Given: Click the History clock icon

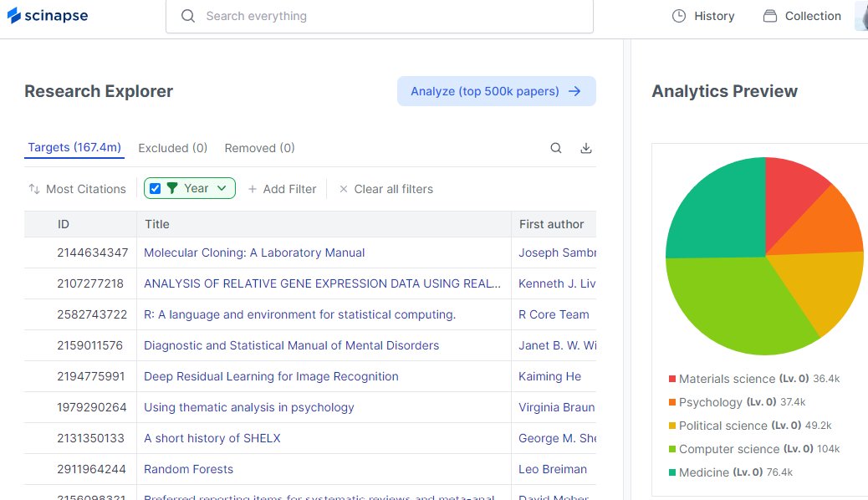Looking at the screenshot, I should (x=679, y=16).
